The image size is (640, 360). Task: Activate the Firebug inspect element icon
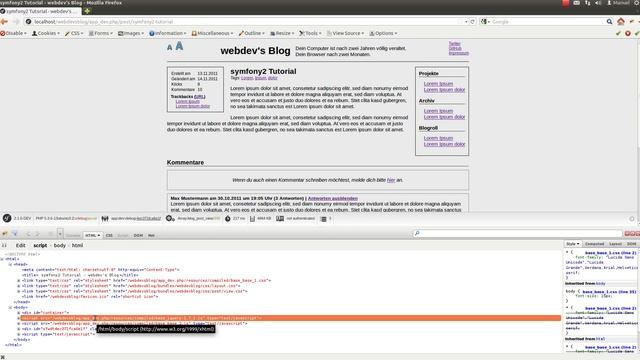15,234
